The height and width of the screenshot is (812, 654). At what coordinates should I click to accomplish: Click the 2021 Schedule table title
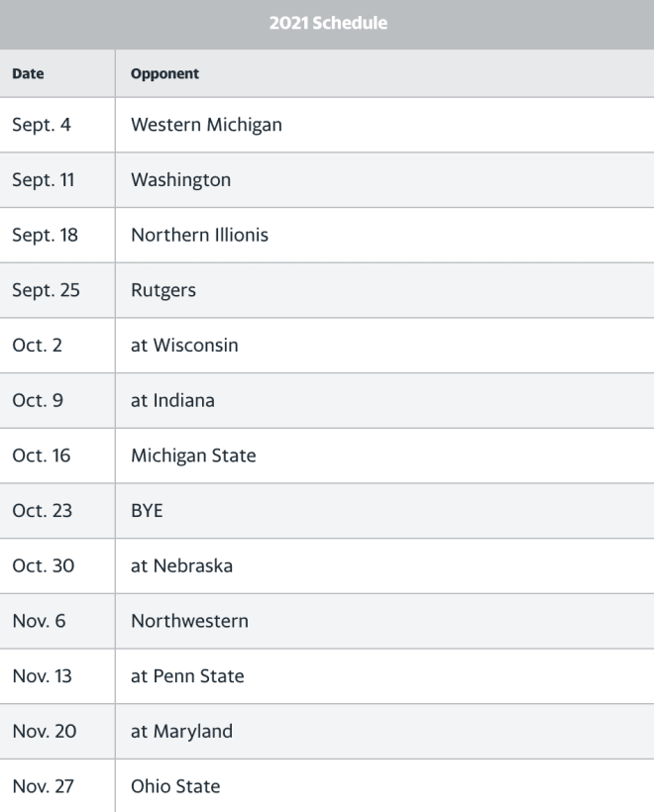pos(328,23)
